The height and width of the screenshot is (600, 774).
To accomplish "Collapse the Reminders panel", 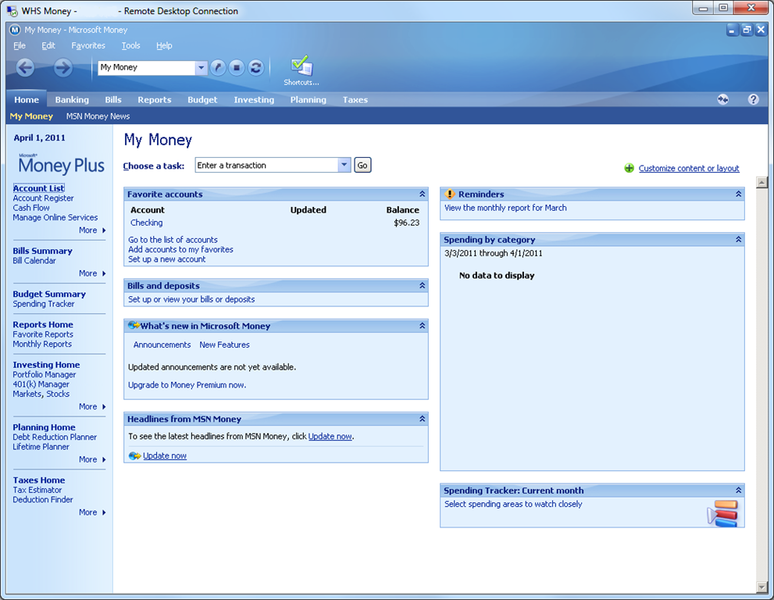I will click(x=738, y=194).
